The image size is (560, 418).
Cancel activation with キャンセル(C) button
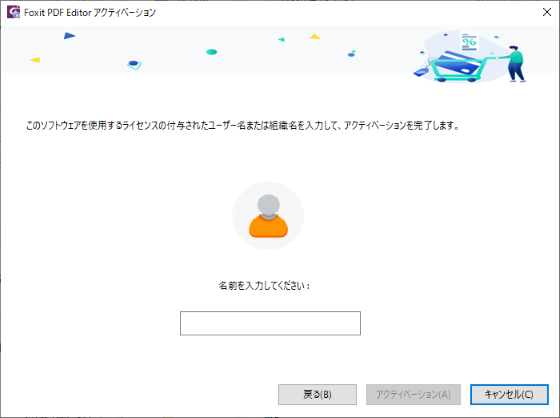[509, 394]
